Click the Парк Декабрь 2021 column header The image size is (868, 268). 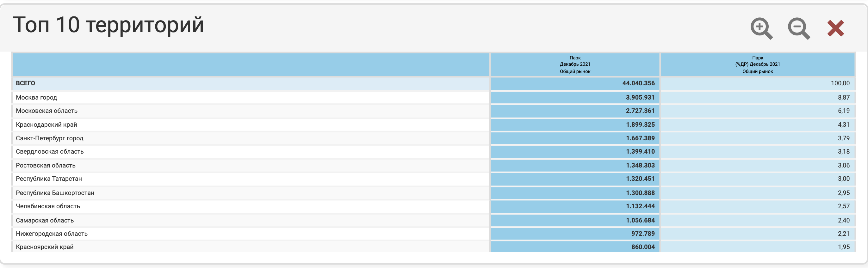coord(574,65)
